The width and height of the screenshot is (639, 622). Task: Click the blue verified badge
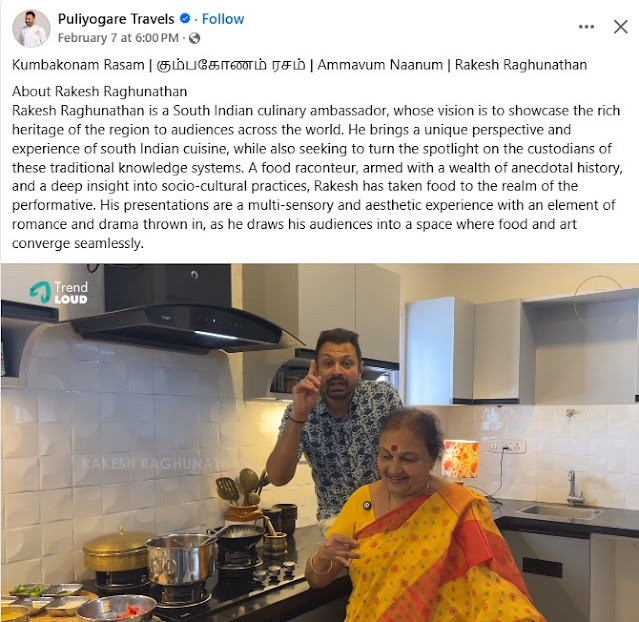point(185,19)
